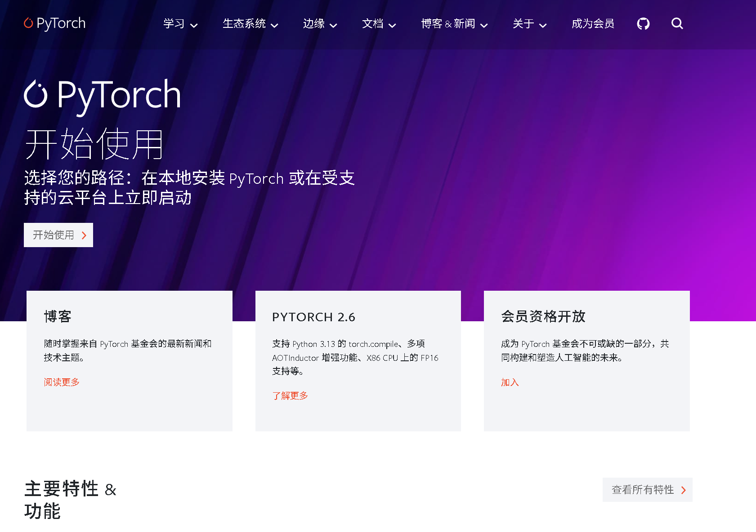
Task: Click the 加入 link in the membership card
Action: point(509,382)
